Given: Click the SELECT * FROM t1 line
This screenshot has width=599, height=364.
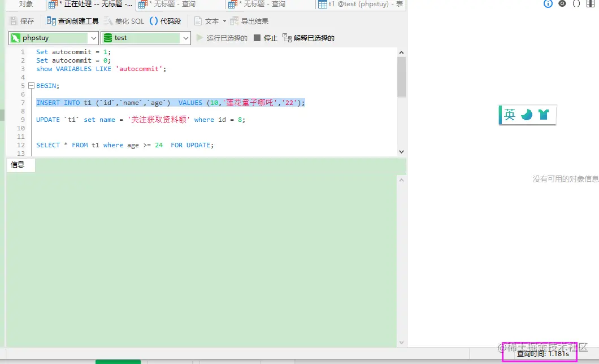Looking at the screenshot, I should (125, 145).
